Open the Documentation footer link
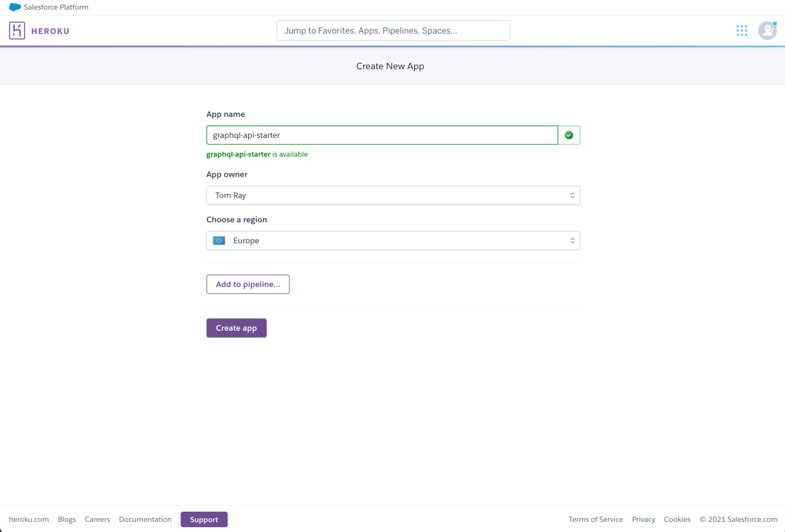The height and width of the screenshot is (532, 785). 145,519
